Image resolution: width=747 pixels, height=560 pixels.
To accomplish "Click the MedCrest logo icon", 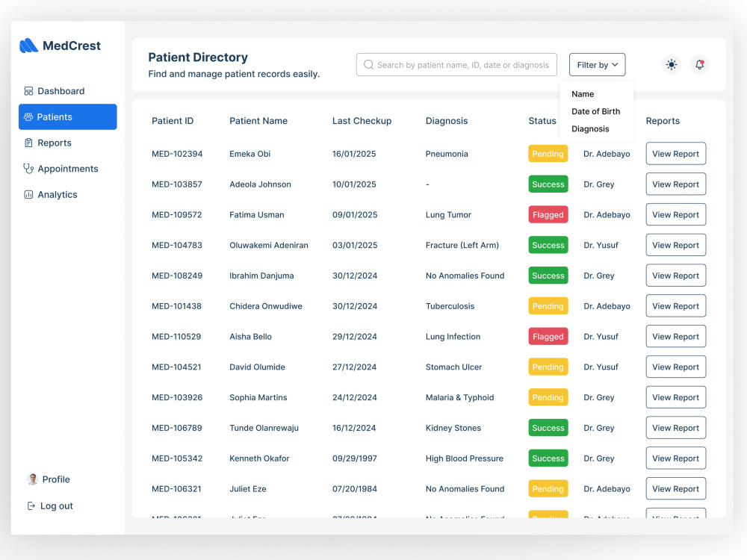I will (x=28, y=46).
